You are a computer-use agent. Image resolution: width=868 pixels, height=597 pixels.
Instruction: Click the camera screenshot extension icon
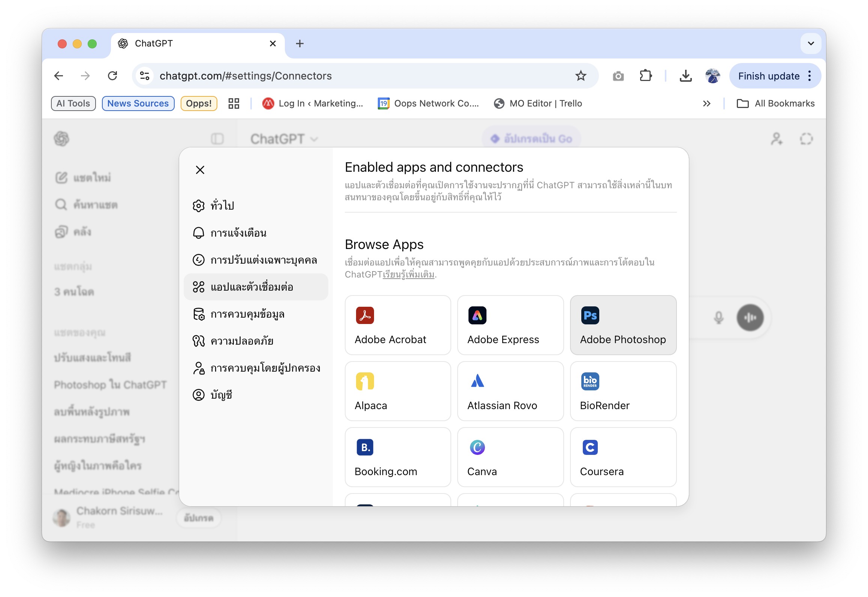click(x=618, y=76)
